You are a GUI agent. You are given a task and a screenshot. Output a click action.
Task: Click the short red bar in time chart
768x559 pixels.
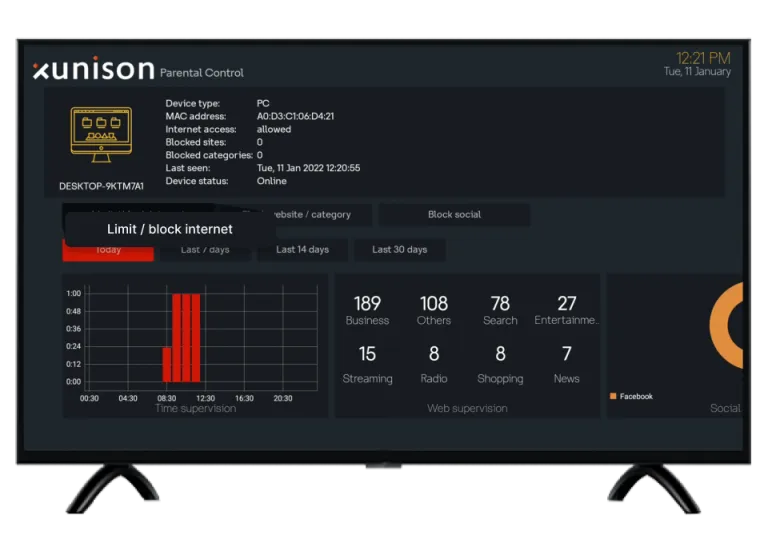click(167, 365)
